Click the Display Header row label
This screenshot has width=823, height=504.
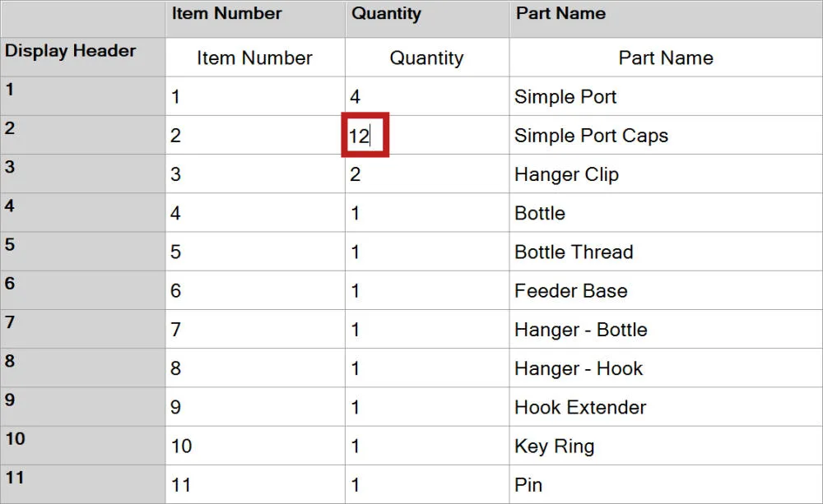[x=83, y=58]
